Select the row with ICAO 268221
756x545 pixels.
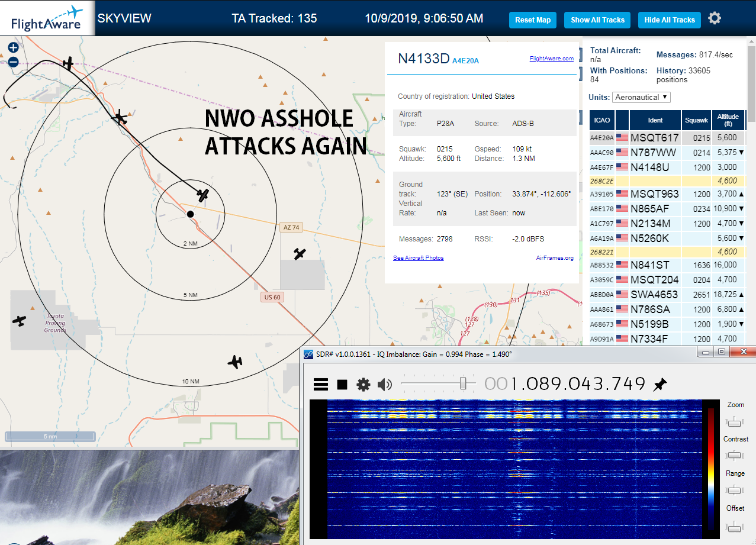(667, 252)
